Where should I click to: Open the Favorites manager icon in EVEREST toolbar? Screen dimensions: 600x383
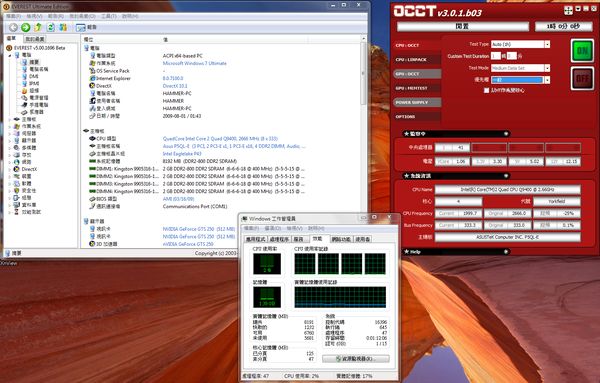click(63, 27)
